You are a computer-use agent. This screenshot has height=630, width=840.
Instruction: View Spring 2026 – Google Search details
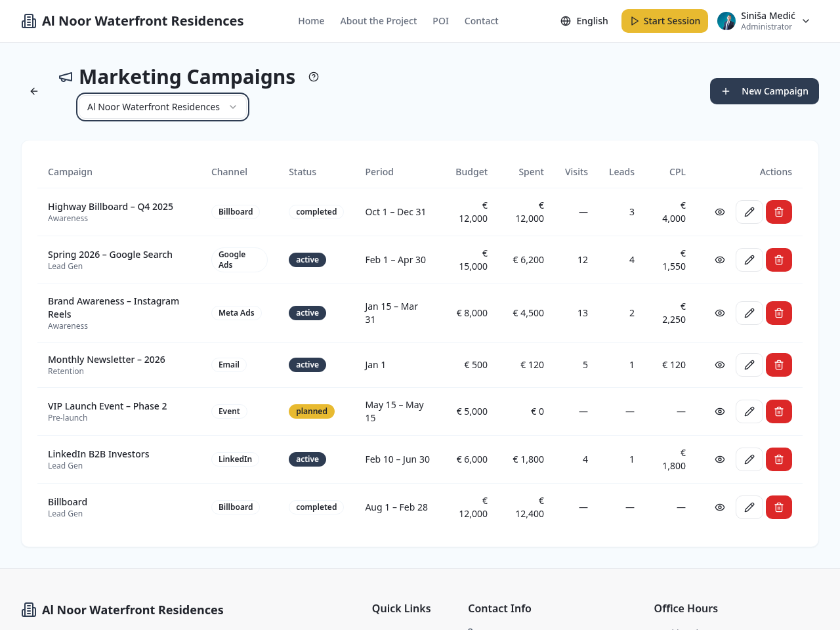(720, 260)
